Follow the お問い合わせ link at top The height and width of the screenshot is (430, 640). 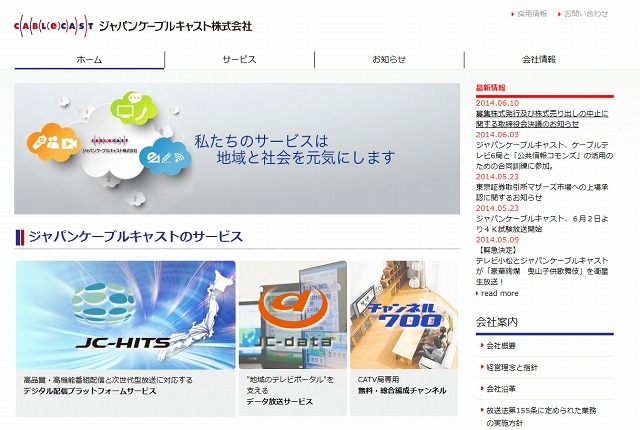[x=586, y=14]
